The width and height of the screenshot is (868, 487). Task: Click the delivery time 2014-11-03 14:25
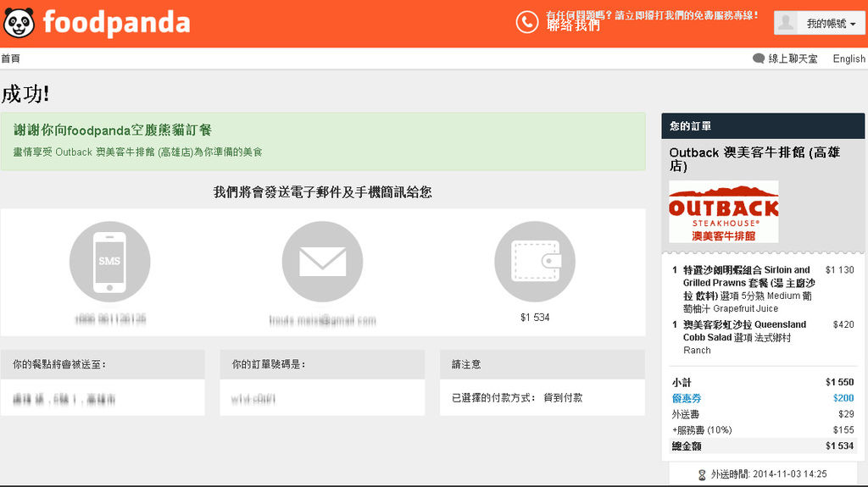[789, 474]
